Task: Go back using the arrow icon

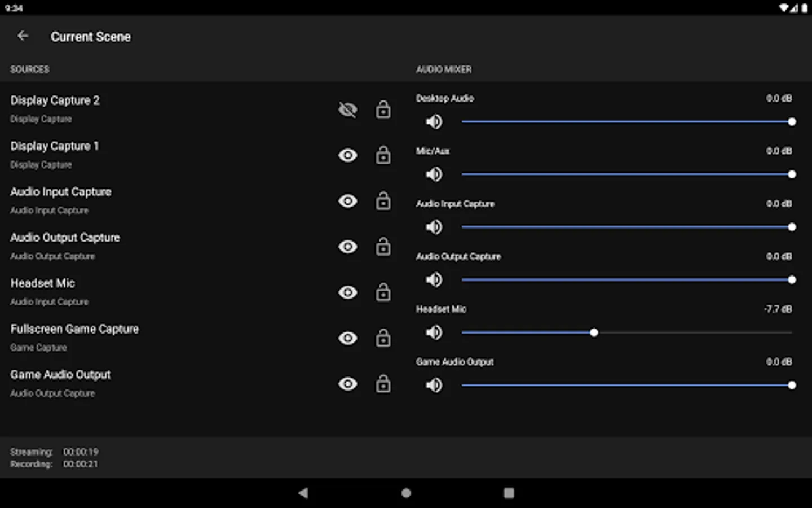Action: [23, 36]
